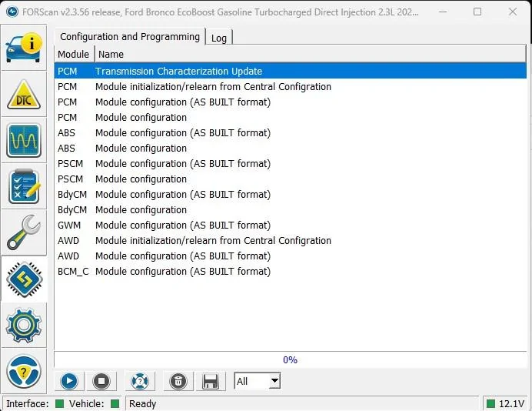
Task: Run the selected procedure with play button
Action: click(69, 381)
